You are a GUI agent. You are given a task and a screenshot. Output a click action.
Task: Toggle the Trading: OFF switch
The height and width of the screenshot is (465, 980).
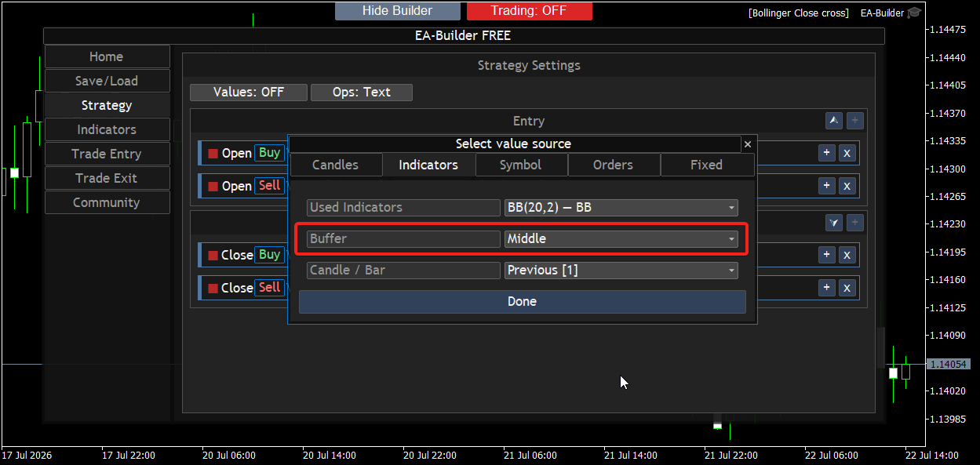(530, 11)
